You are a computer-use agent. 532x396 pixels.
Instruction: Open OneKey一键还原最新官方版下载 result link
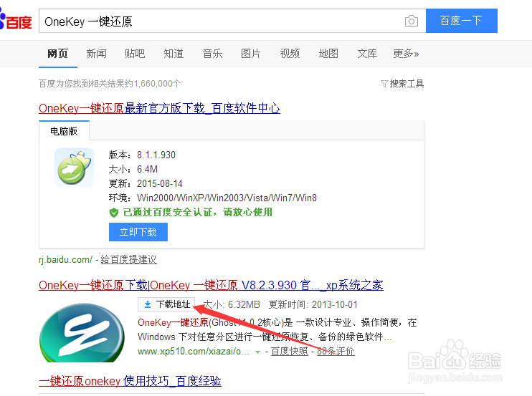(x=159, y=108)
